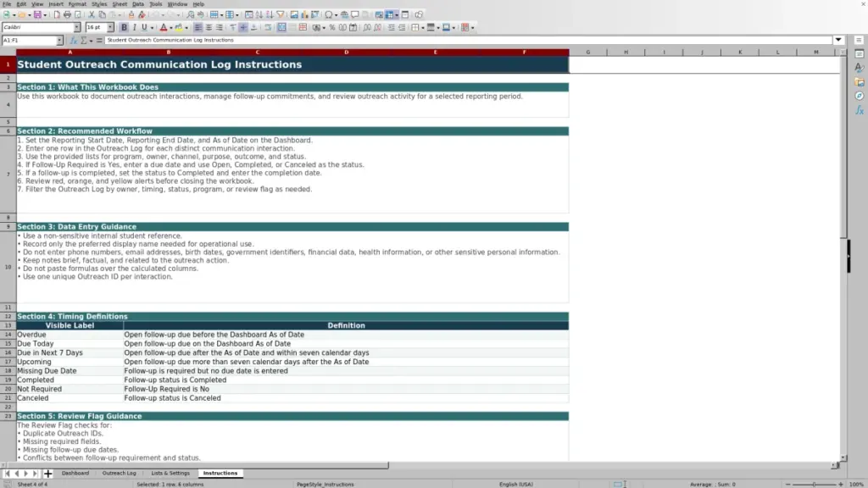Open the sidebar Functions fx icon
The width and height of the screenshot is (868, 488).
(x=860, y=110)
